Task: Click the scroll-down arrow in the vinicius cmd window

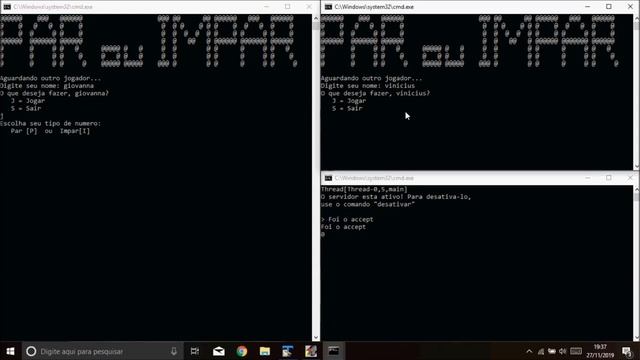Action: point(636,166)
